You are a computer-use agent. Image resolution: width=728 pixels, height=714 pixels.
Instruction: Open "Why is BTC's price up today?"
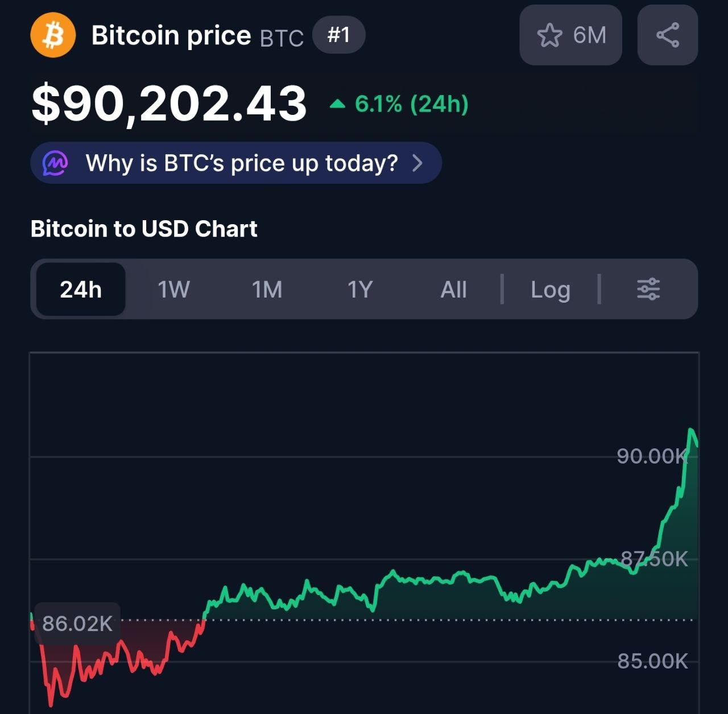click(x=241, y=163)
